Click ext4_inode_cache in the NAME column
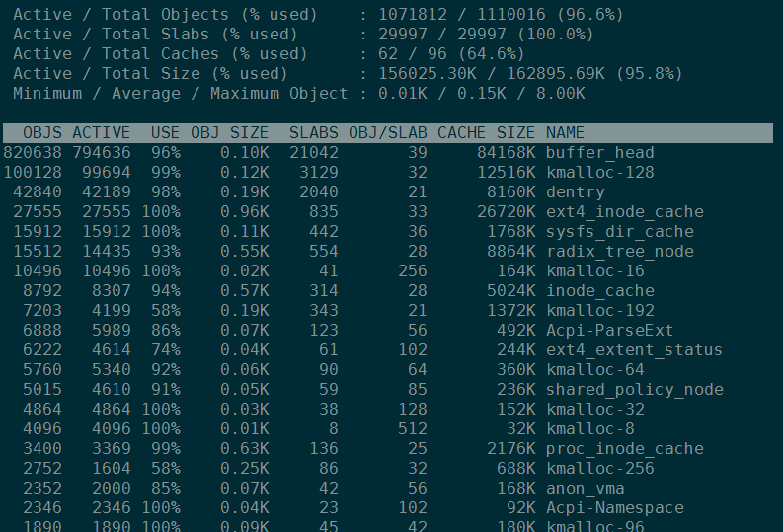The image size is (783, 532). tap(625, 211)
